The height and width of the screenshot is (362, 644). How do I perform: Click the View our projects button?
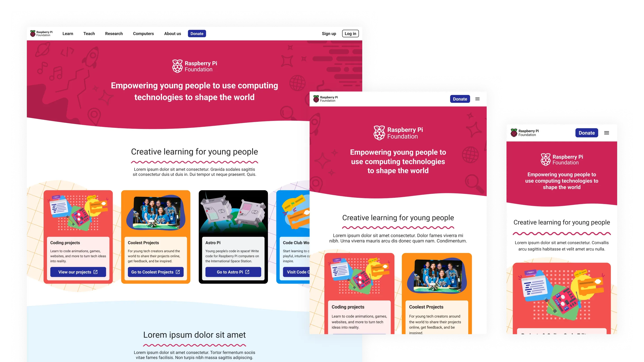[x=78, y=272]
